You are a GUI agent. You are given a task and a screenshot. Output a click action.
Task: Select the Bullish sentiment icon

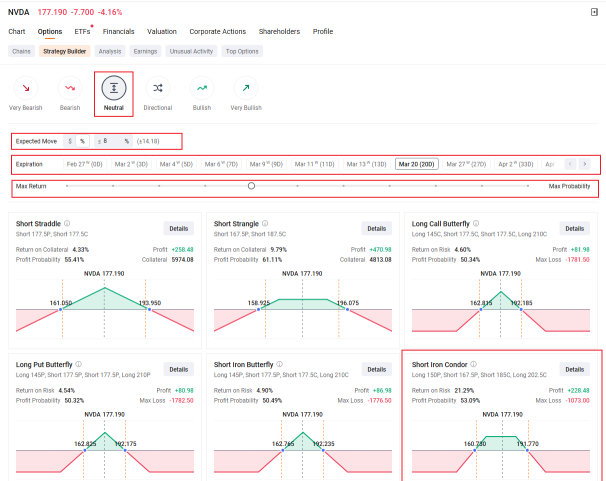click(202, 88)
